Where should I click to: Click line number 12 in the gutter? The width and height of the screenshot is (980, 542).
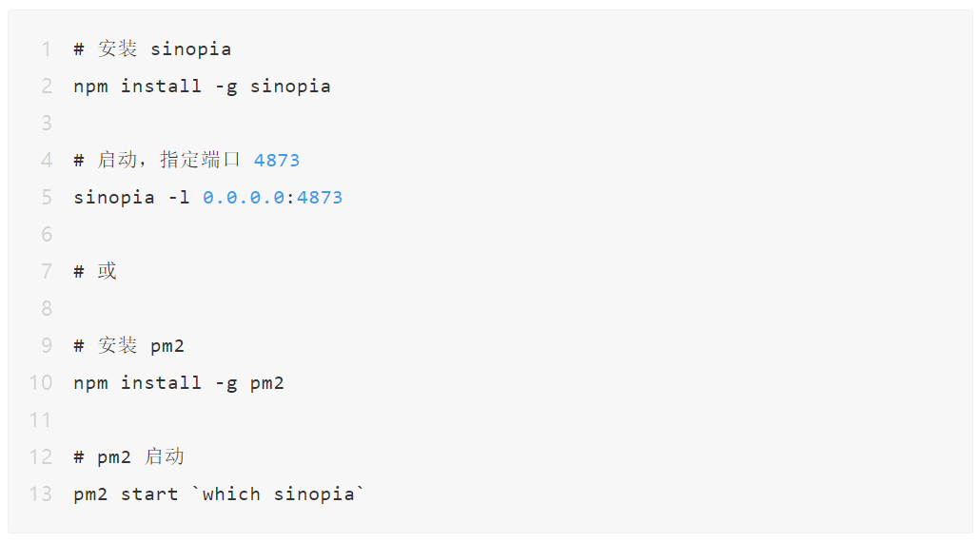(x=41, y=456)
